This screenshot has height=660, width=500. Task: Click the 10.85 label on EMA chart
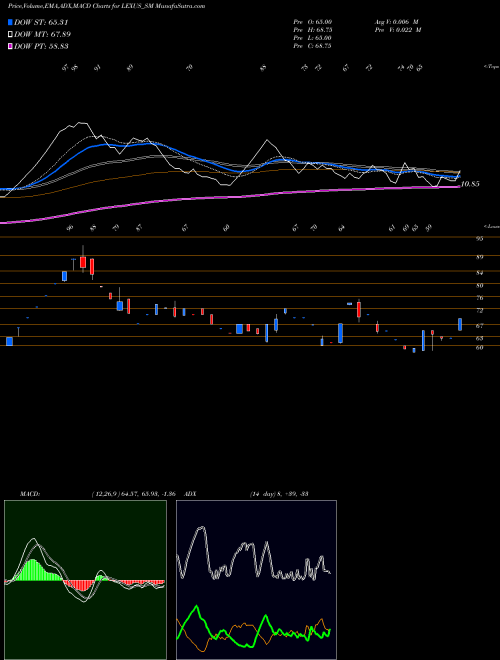pos(470,184)
